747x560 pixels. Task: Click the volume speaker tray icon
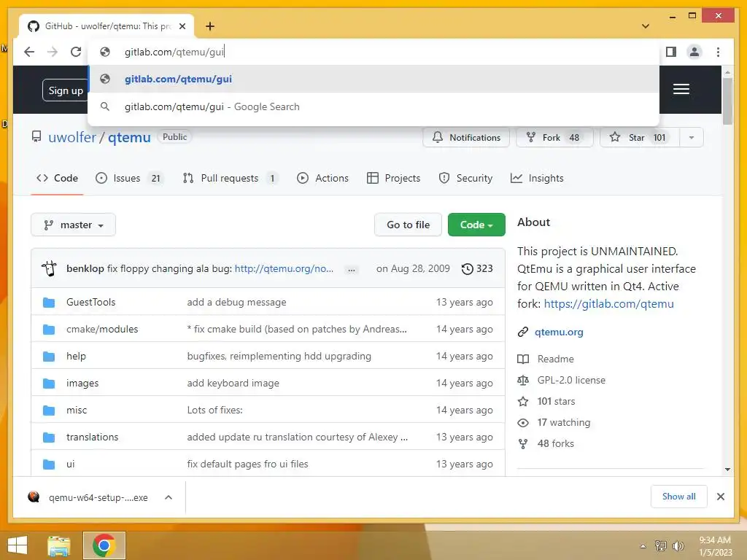(x=678, y=545)
